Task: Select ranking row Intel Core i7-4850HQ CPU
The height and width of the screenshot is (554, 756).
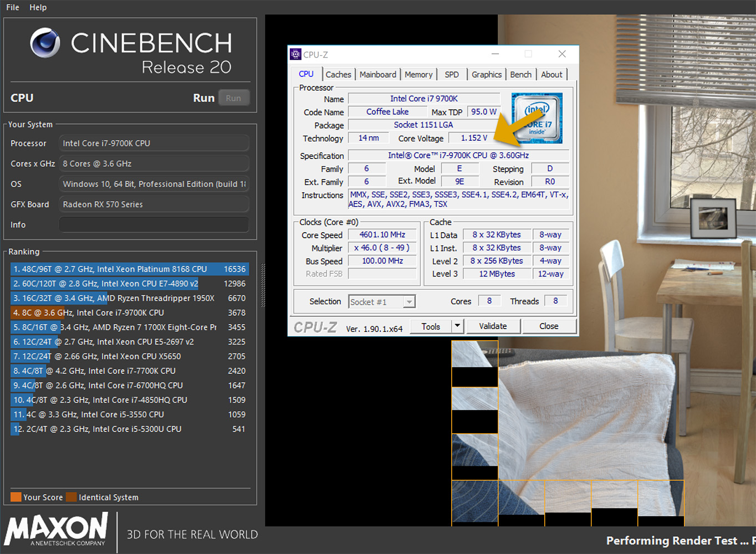Action: click(129, 400)
